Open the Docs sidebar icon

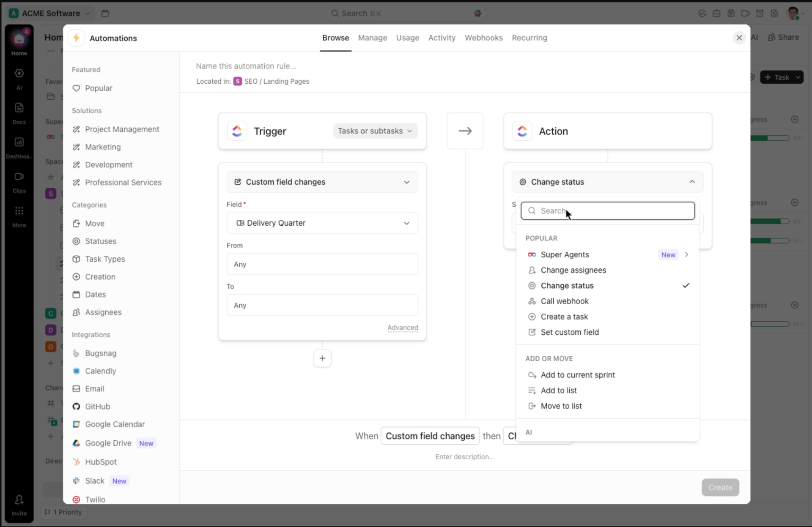(x=19, y=108)
